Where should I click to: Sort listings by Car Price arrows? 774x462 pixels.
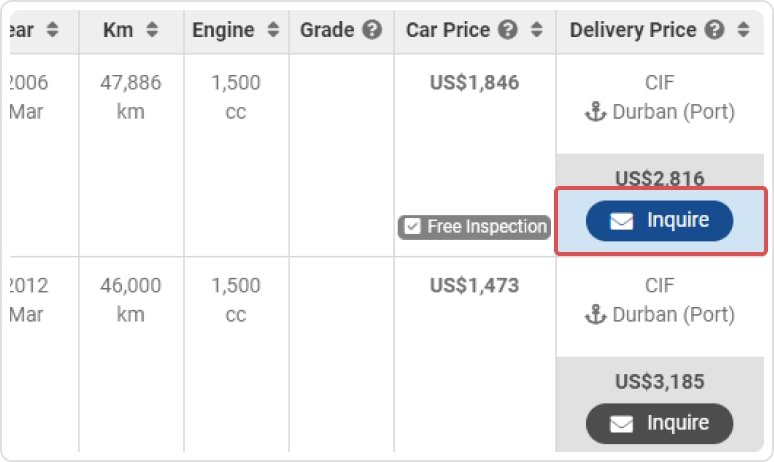click(x=537, y=31)
